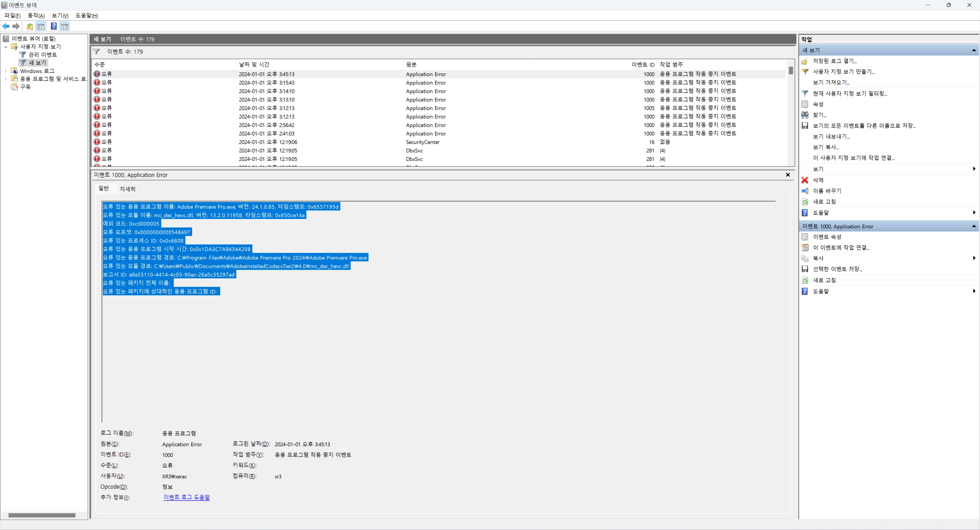Open 이벤트 속성 in actions pane
Image resolution: width=980 pixels, height=530 pixels.
tap(827, 237)
